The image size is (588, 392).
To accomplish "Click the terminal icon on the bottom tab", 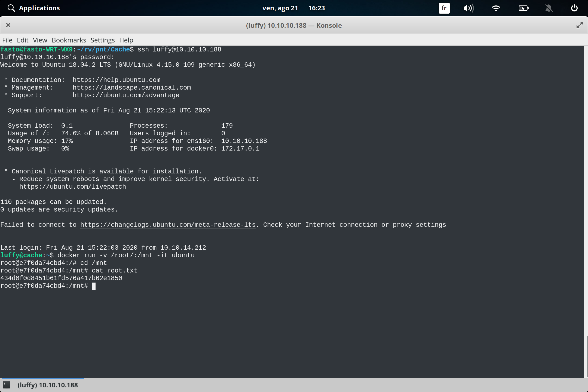I will pyautogui.click(x=7, y=385).
